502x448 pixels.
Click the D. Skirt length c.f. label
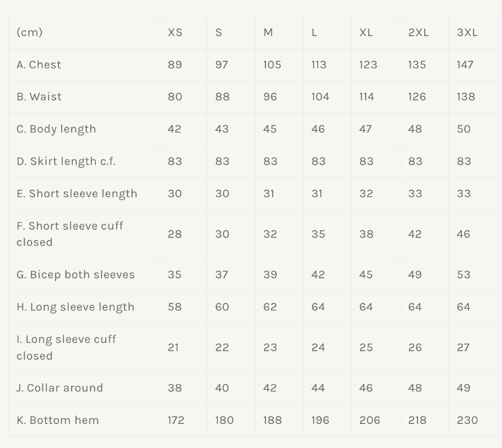click(66, 162)
